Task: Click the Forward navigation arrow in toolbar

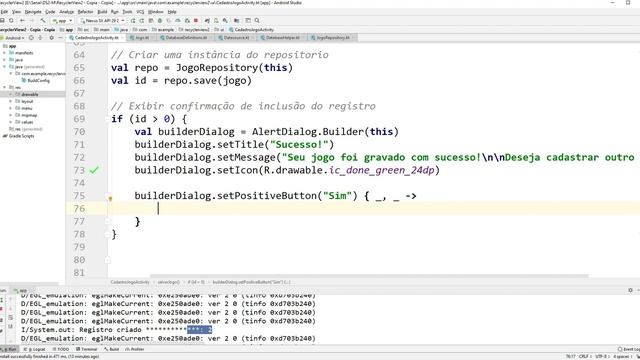Action: tap(31, 20)
